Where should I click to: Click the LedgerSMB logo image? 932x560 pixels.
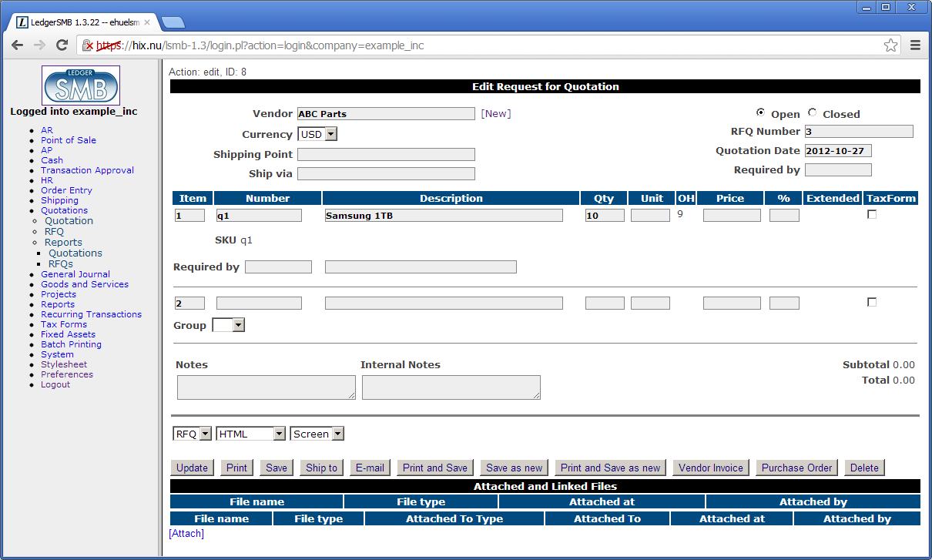[81, 86]
